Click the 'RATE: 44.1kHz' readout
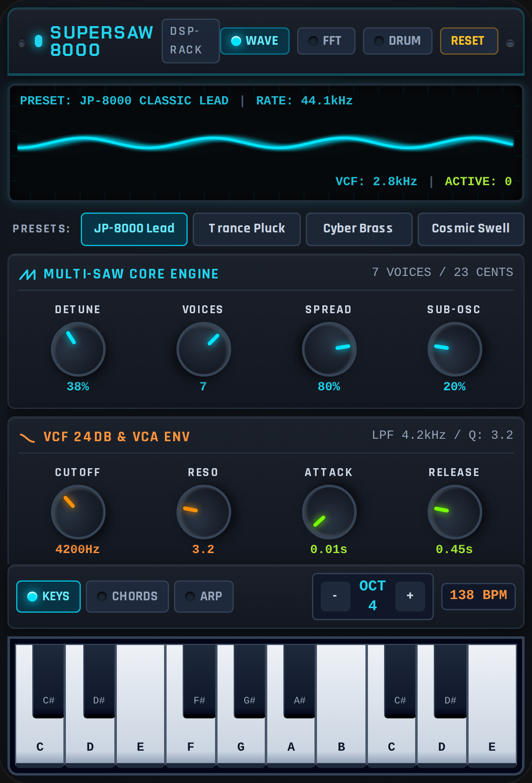 point(305,101)
